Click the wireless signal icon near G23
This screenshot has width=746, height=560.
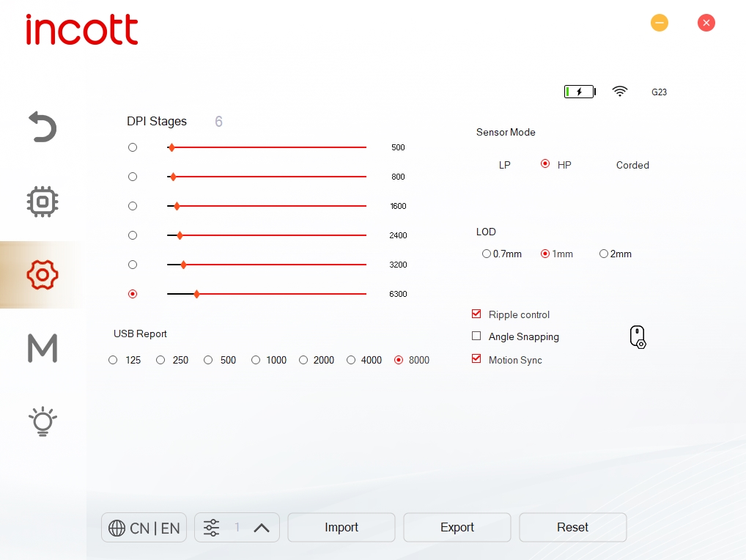pyautogui.click(x=620, y=92)
